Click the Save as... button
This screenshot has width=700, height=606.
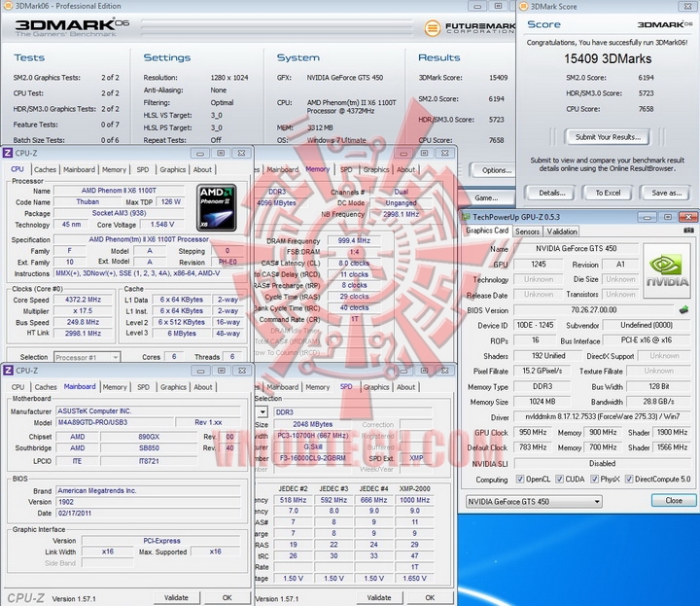pos(666,193)
